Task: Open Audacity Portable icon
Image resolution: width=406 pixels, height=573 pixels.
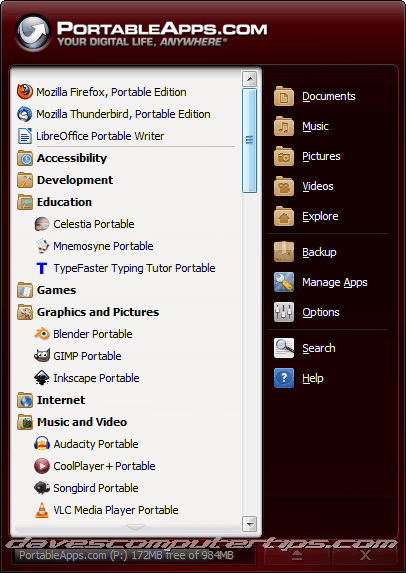Action: tap(42, 444)
